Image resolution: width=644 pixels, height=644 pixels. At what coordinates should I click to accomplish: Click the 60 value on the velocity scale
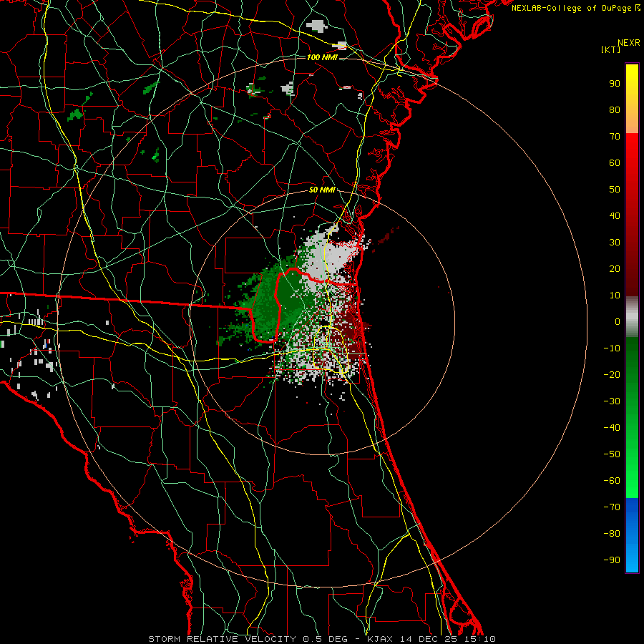point(615,163)
